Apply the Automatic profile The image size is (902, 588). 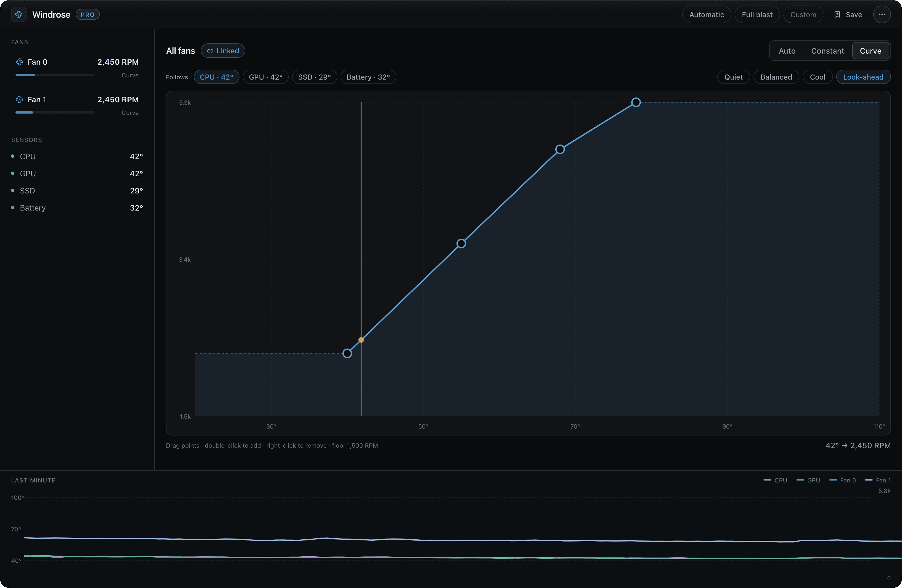point(707,14)
